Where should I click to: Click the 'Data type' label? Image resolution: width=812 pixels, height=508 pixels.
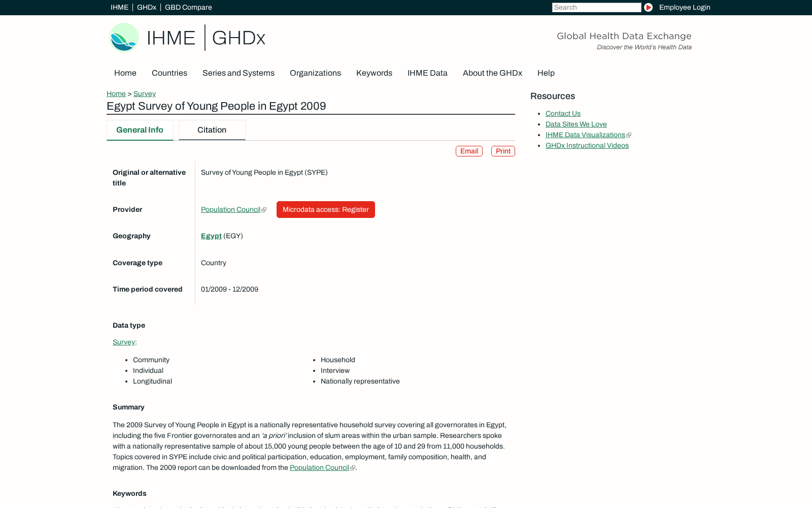click(129, 325)
